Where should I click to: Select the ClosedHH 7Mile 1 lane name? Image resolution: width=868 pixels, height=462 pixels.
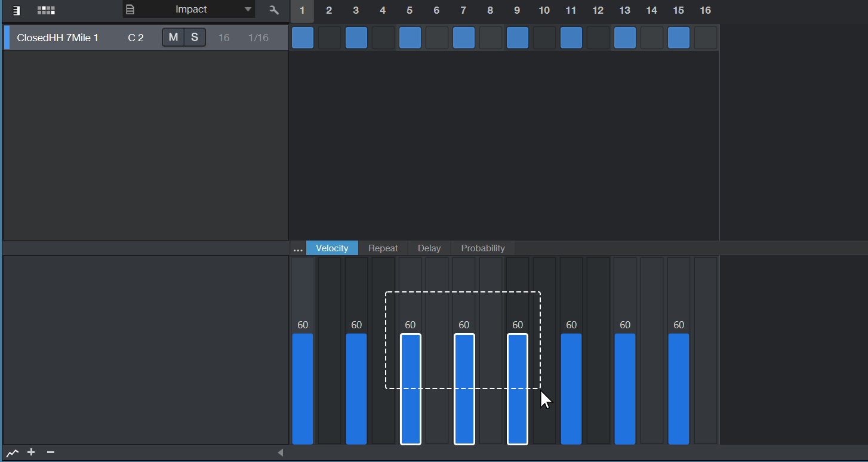pyautogui.click(x=58, y=38)
